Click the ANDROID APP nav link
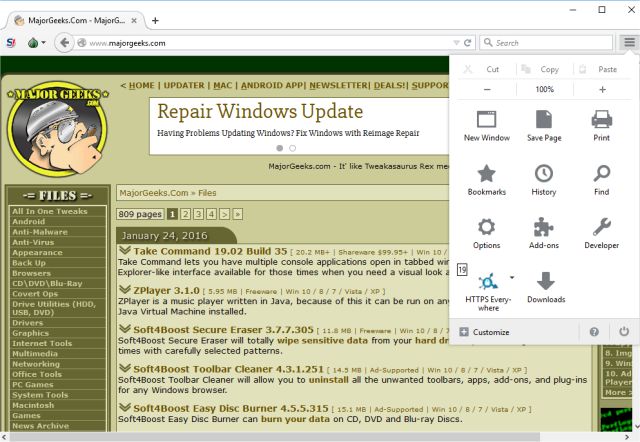 [272, 85]
